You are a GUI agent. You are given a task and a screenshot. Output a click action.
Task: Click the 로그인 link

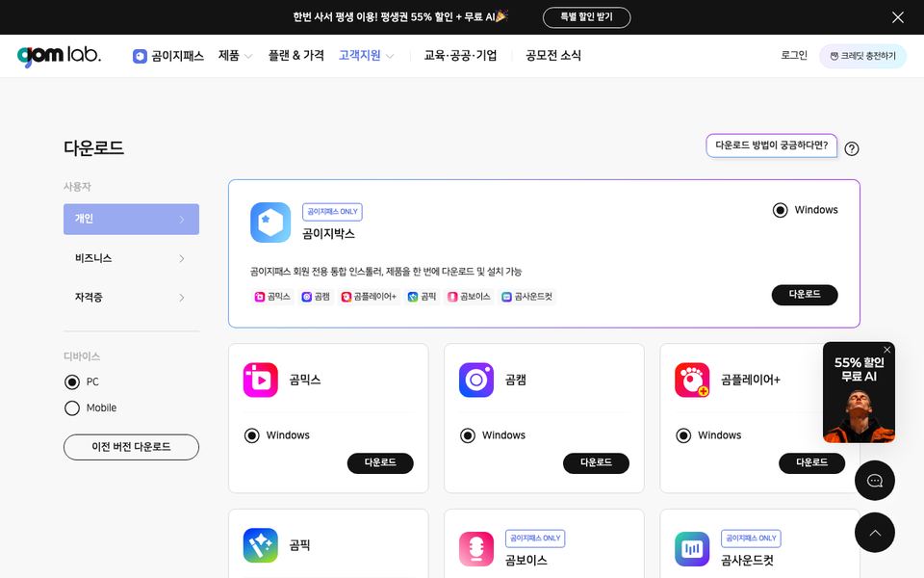pyautogui.click(x=794, y=56)
